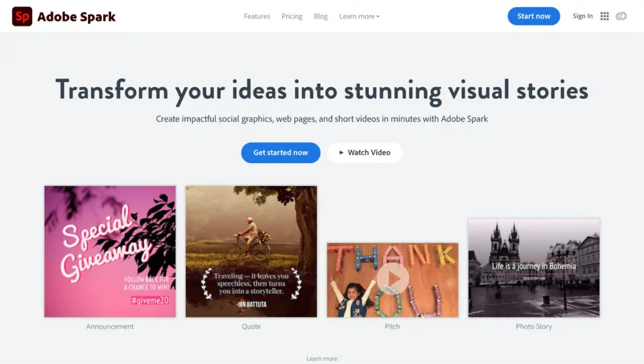The width and height of the screenshot is (644, 364).
Task: Click the Quote caption label
Action: click(251, 327)
